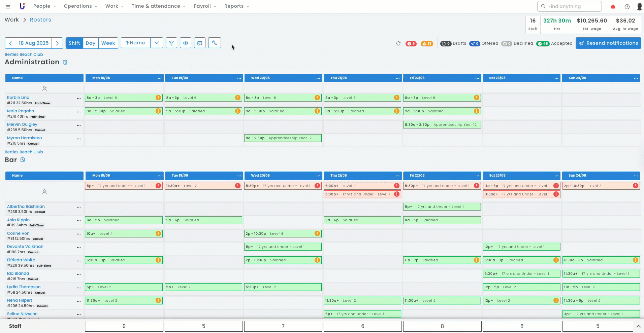This screenshot has width=644, height=333.
Task: Switch roster view to Day
Action: click(91, 43)
